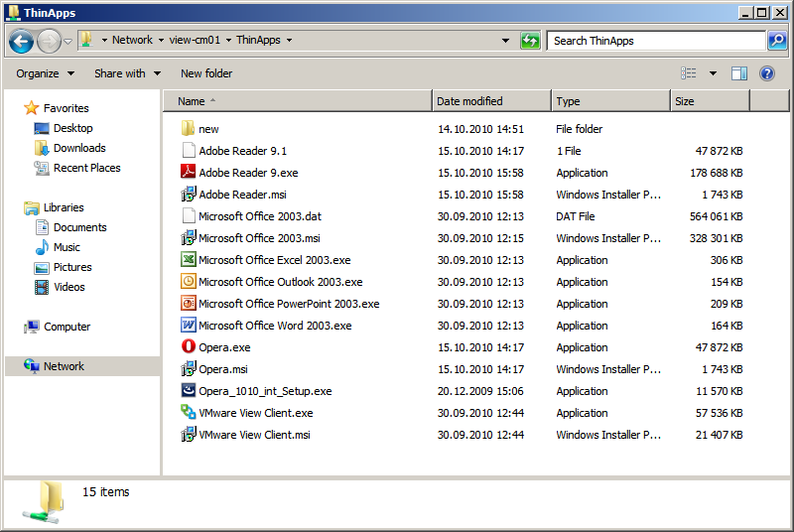Click the '15 items' status text

[x=106, y=491]
